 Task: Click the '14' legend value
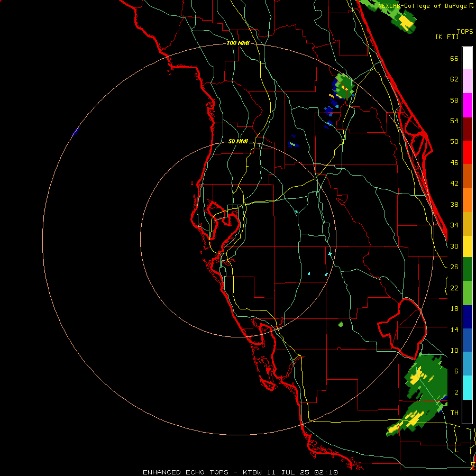click(454, 329)
